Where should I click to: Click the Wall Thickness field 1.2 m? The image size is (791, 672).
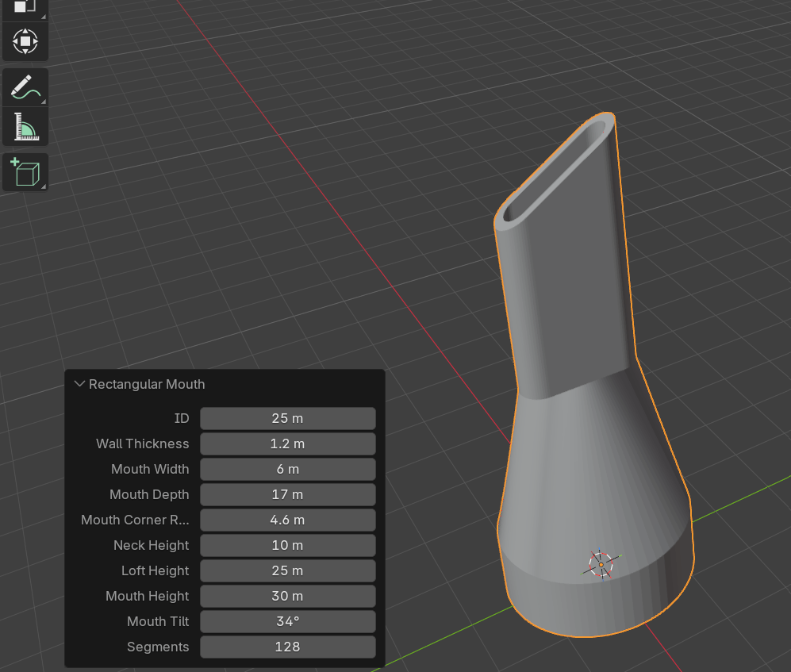click(x=287, y=444)
